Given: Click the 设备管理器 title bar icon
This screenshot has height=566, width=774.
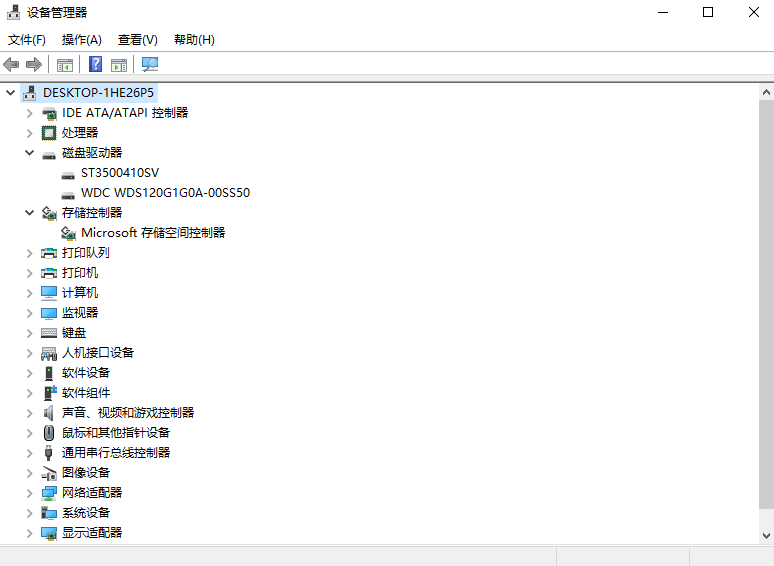Looking at the screenshot, I should [x=13, y=12].
